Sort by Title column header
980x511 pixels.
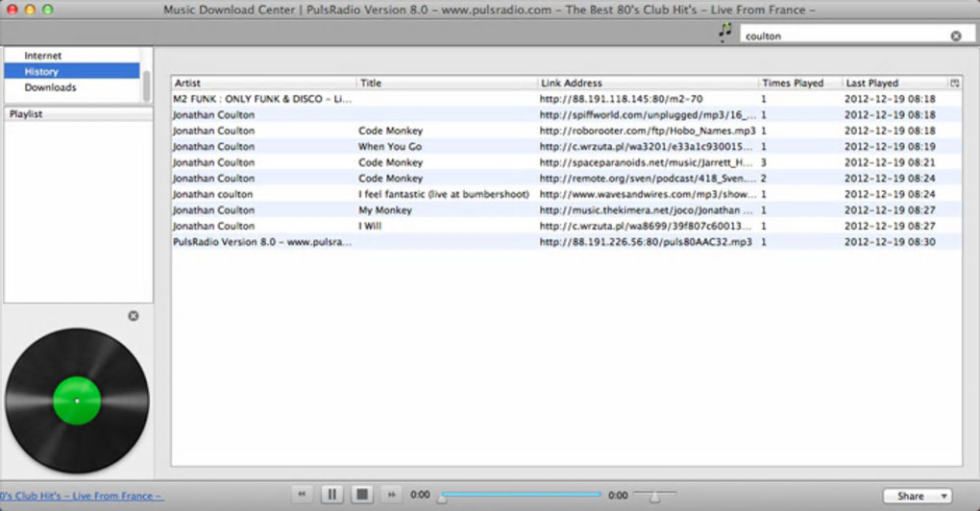446,83
